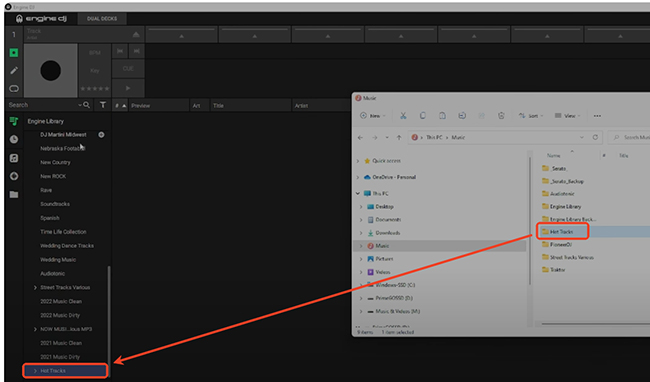Expand Desktop node in Explorer tree
This screenshot has height=382, width=650.
361,206
